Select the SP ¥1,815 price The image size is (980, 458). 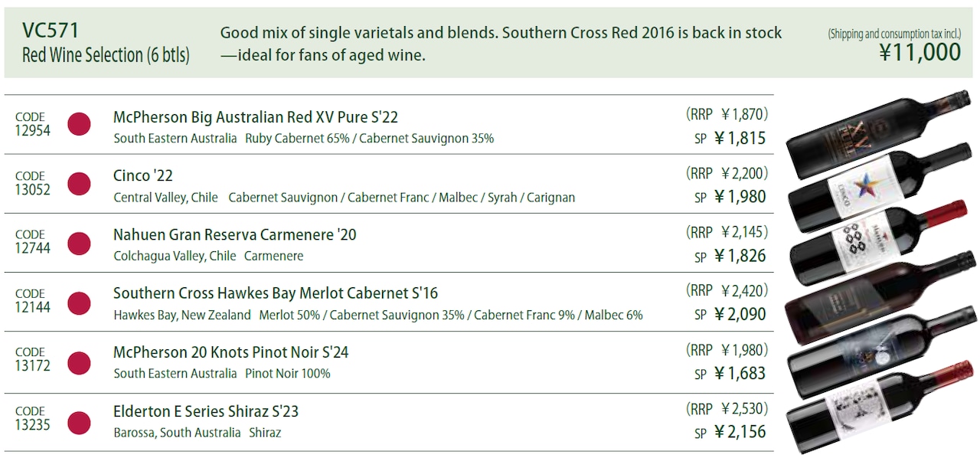click(x=730, y=138)
